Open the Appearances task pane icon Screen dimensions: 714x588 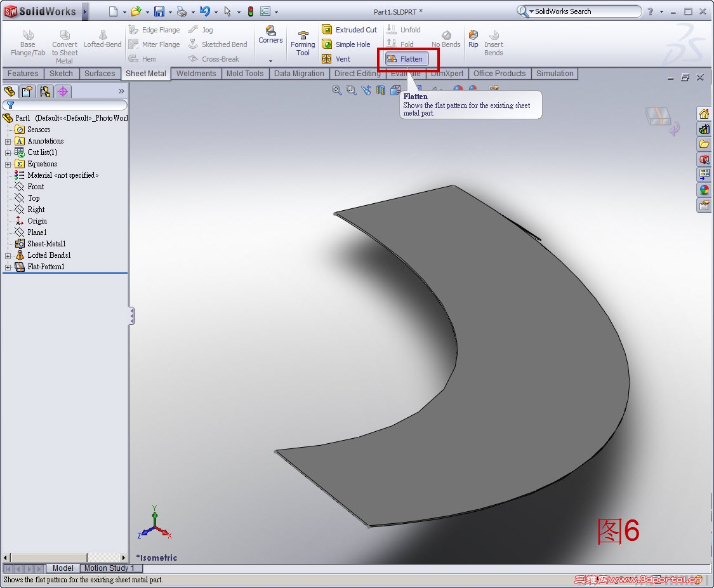coord(704,189)
